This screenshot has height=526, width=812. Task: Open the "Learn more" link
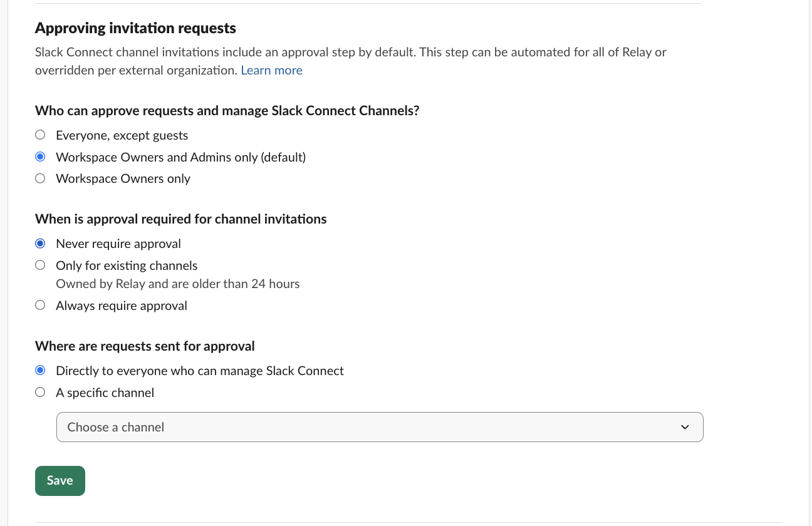(271, 70)
